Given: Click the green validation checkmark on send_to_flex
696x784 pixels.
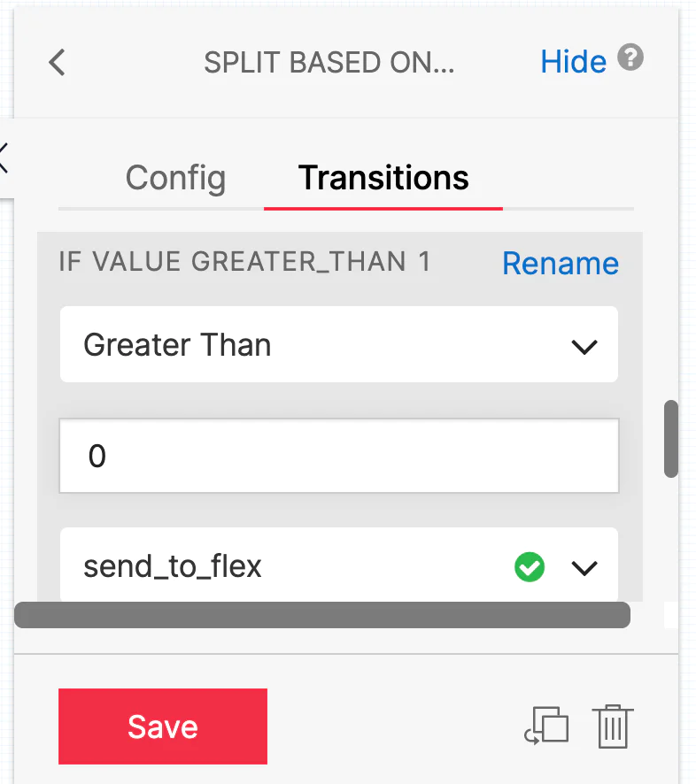Looking at the screenshot, I should point(530,566).
